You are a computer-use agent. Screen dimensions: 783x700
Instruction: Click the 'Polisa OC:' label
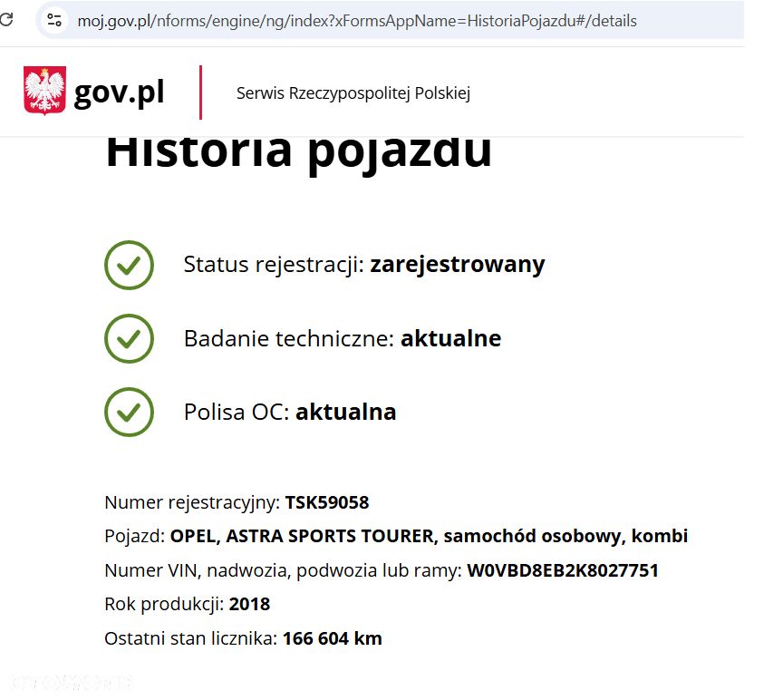(x=237, y=413)
